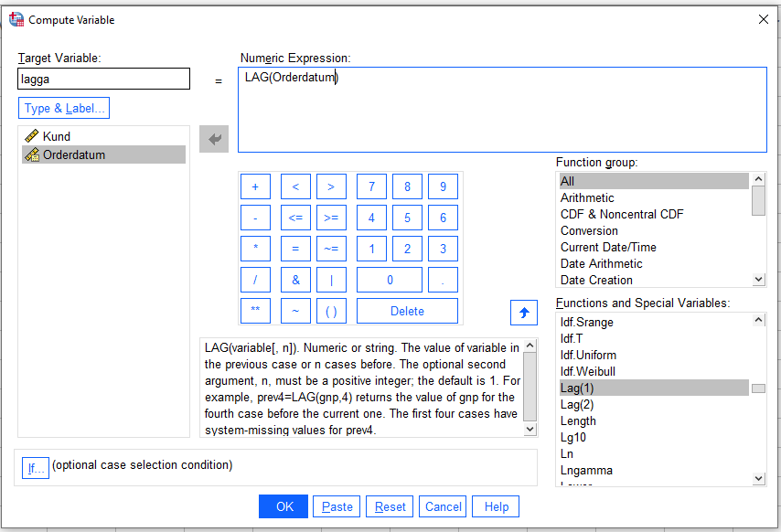This screenshot has width=781, height=532.
Task: Click the vertical bar OR key
Action: pos(331,280)
